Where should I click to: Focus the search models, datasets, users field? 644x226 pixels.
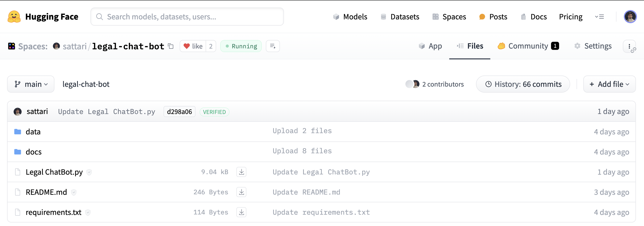(x=187, y=17)
